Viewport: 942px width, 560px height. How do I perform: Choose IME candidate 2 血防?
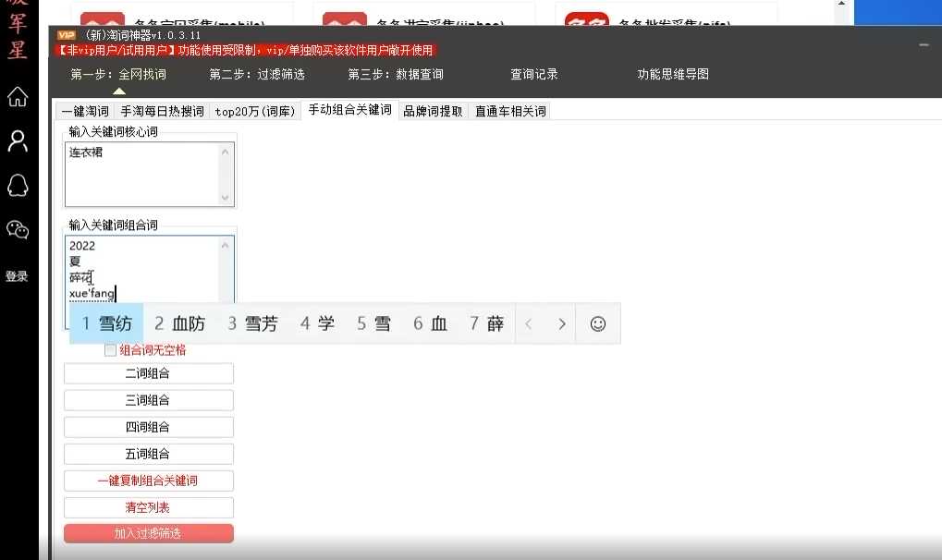coord(179,323)
